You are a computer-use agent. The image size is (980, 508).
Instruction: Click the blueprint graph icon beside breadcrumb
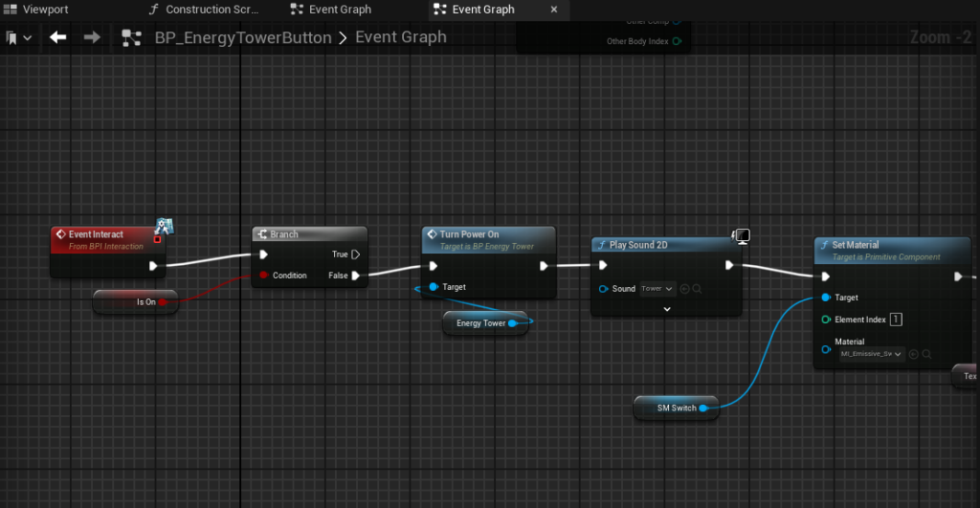click(x=132, y=38)
